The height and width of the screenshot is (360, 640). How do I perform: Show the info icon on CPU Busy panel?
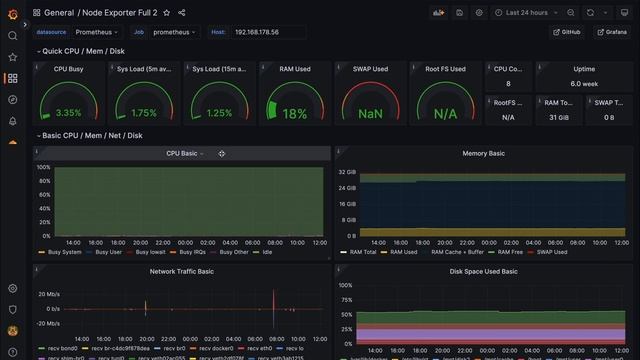(36, 67)
